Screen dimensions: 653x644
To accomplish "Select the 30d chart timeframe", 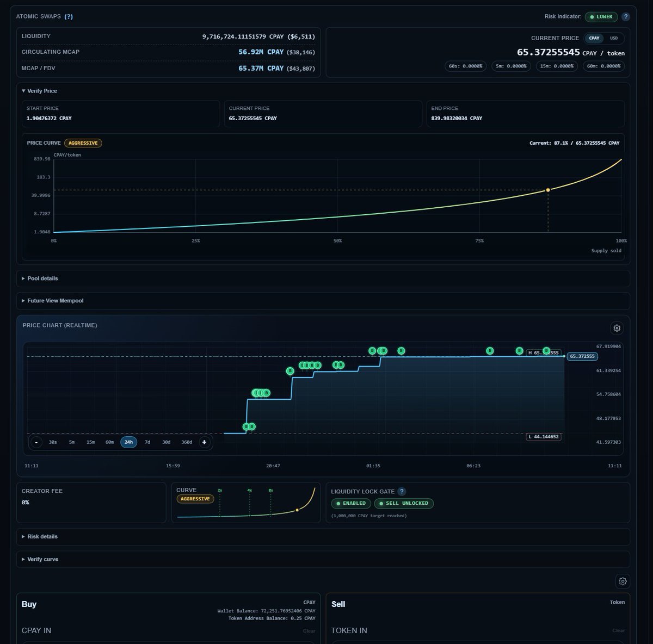I will pyautogui.click(x=167, y=442).
